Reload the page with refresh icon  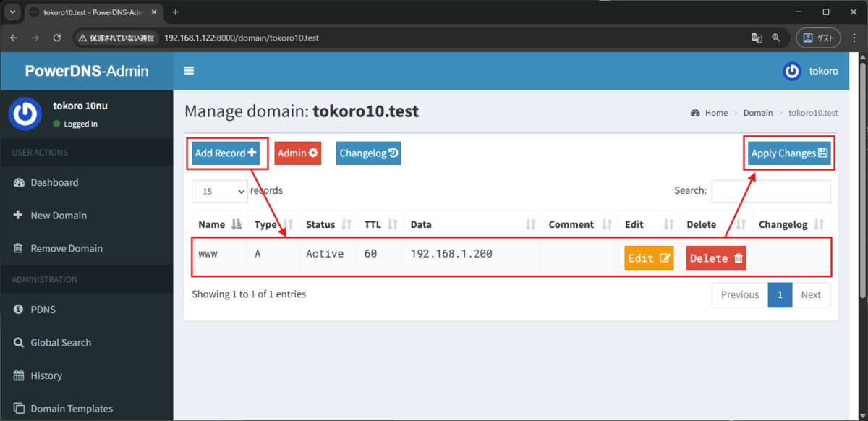56,38
